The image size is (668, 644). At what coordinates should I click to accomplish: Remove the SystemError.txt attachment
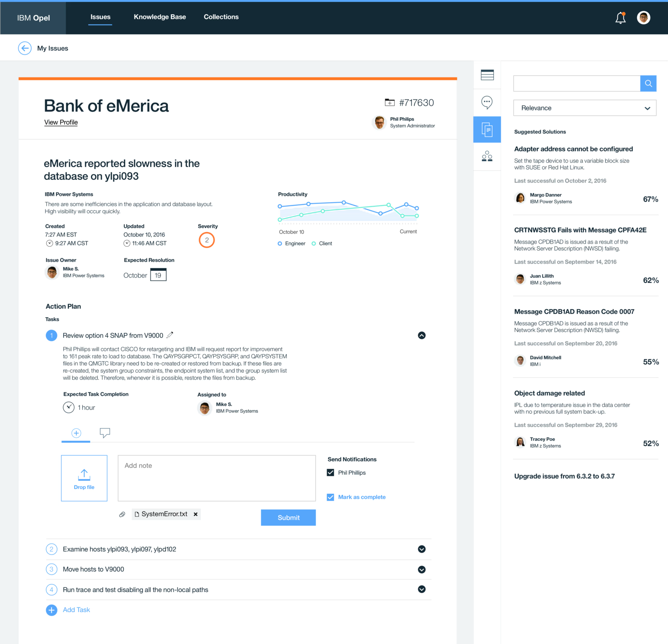tap(196, 514)
